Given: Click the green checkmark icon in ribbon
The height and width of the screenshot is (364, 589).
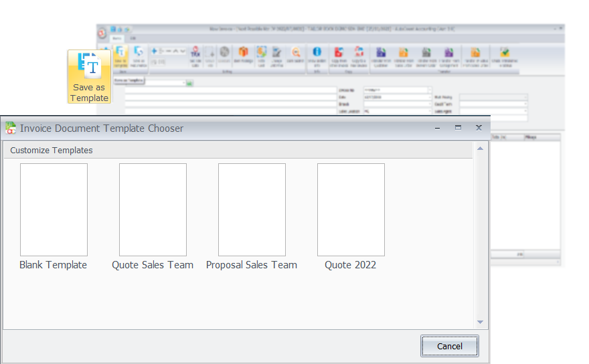Looking at the screenshot, I should coord(504,53).
